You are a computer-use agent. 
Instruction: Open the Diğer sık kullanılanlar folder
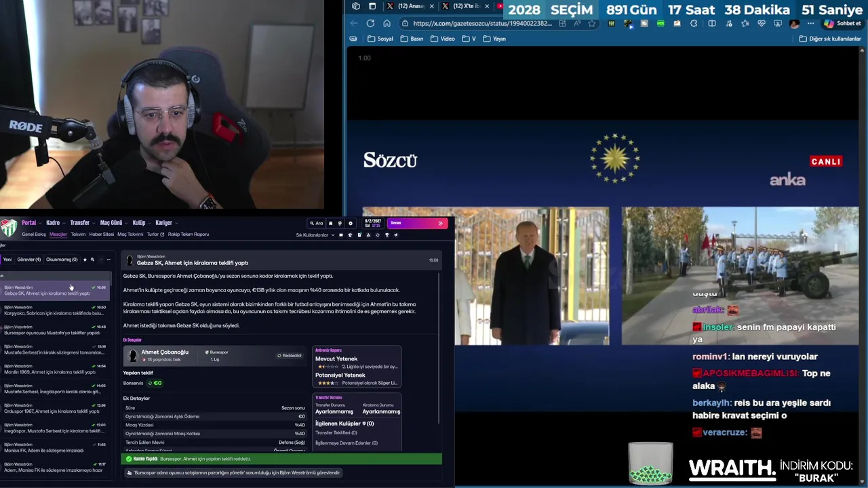coord(830,39)
